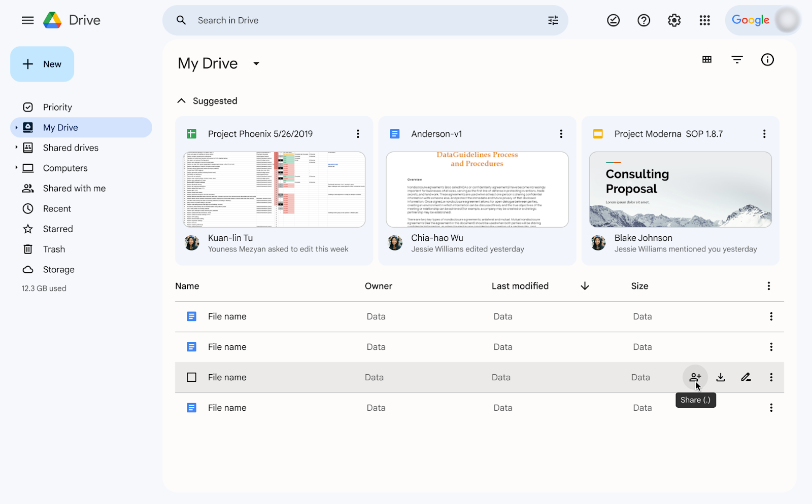Click the New button
Screen dimensions: 812x504
(x=42, y=64)
